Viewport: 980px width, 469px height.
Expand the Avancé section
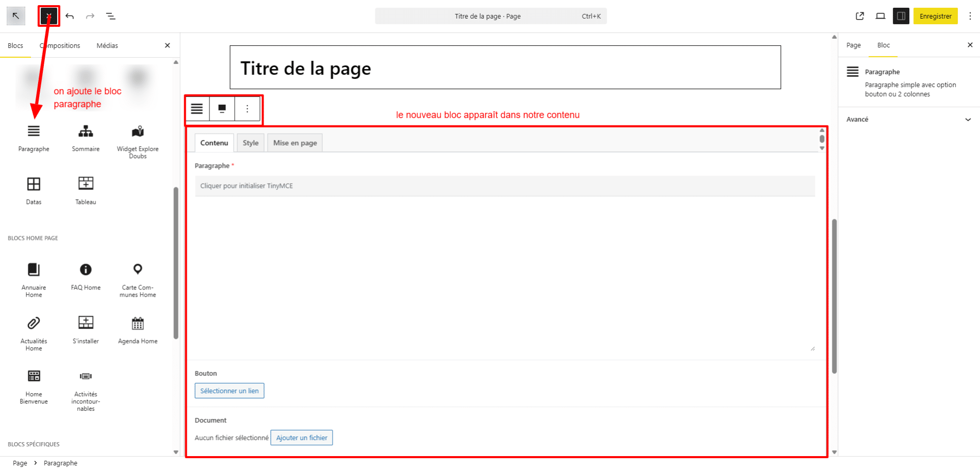click(908, 119)
